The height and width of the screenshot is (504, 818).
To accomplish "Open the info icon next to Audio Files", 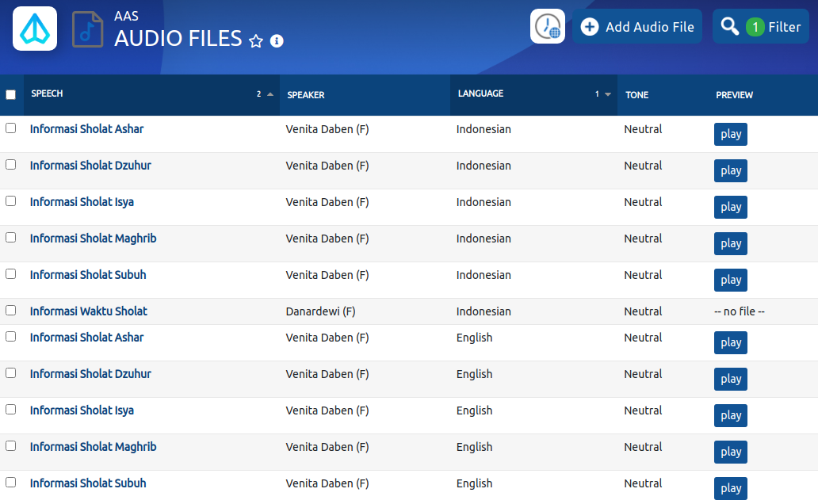I will click(277, 41).
